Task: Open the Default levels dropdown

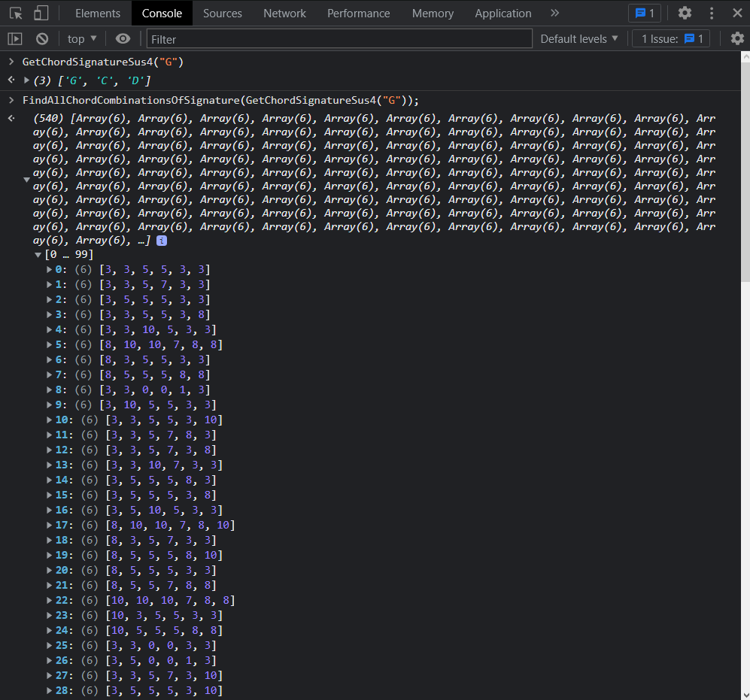Action: pyautogui.click(x=579, y=38)
